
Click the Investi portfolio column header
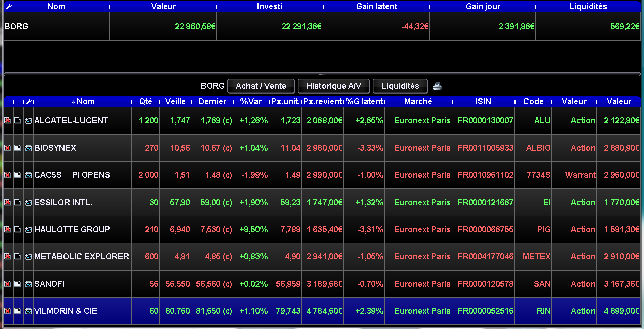click(270, 7)
